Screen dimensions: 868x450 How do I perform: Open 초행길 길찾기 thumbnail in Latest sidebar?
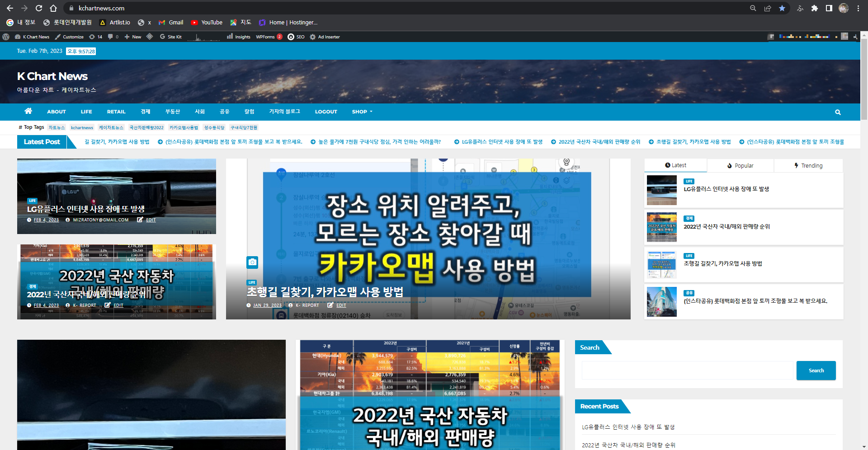[661, 265]
